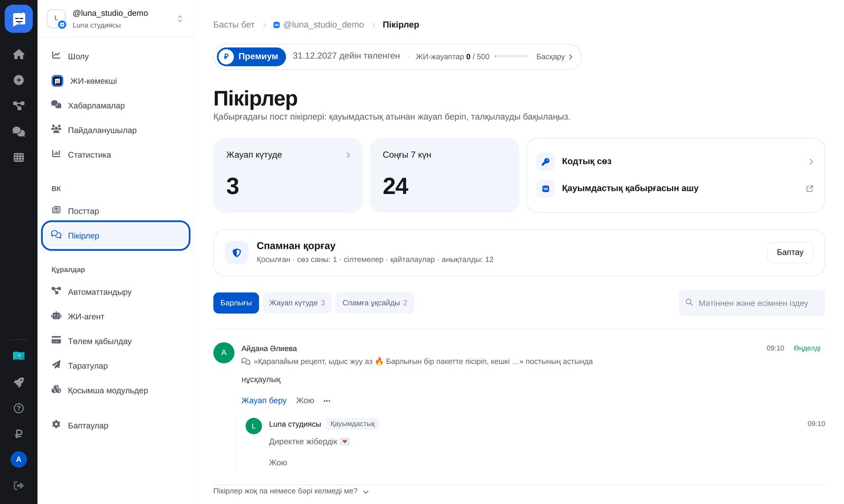This screenshot has width=844, height=504.
Task: Click the search magnifier icon
Action: pyautogui.click(x=689, y=303)
